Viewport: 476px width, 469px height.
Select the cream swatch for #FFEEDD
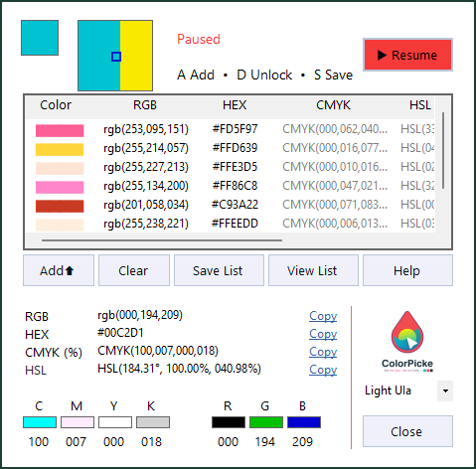[60, 225]
